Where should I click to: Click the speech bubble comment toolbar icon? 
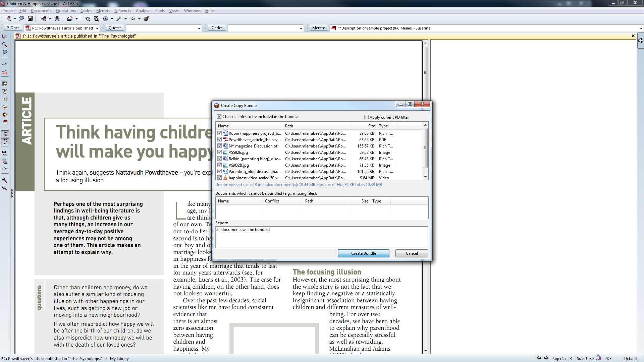pos(22,19)
